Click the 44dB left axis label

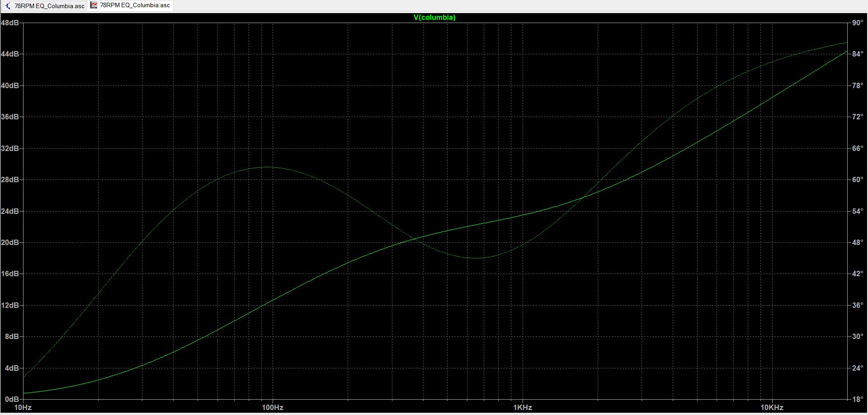10,54
